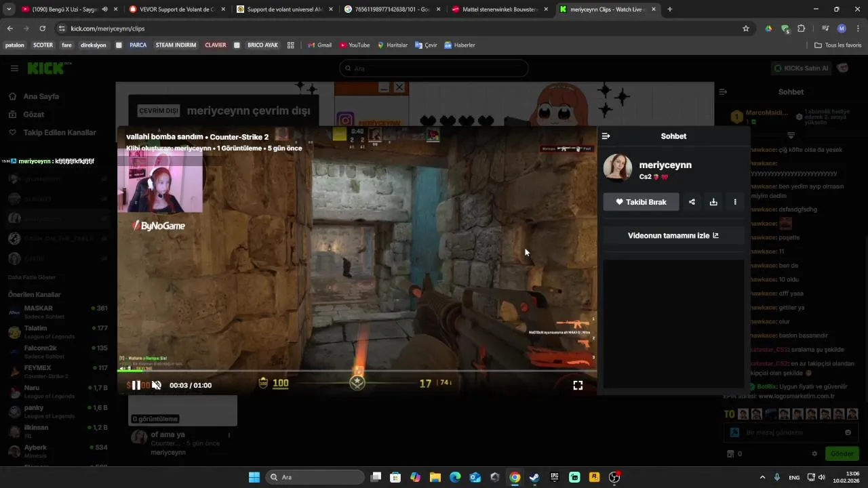Send chat message with Gönder

point(842,453)
